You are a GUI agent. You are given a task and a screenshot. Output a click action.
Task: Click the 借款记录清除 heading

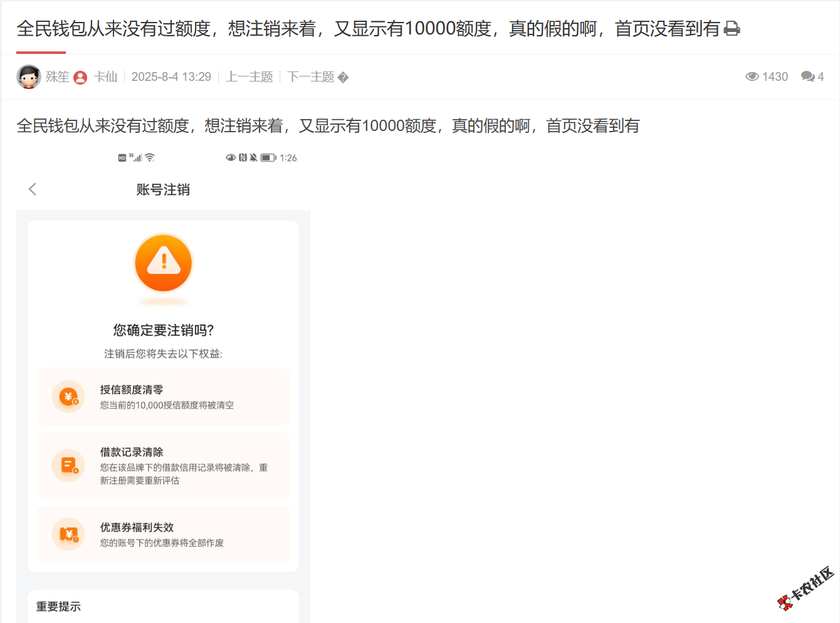(x=132, y=452)
